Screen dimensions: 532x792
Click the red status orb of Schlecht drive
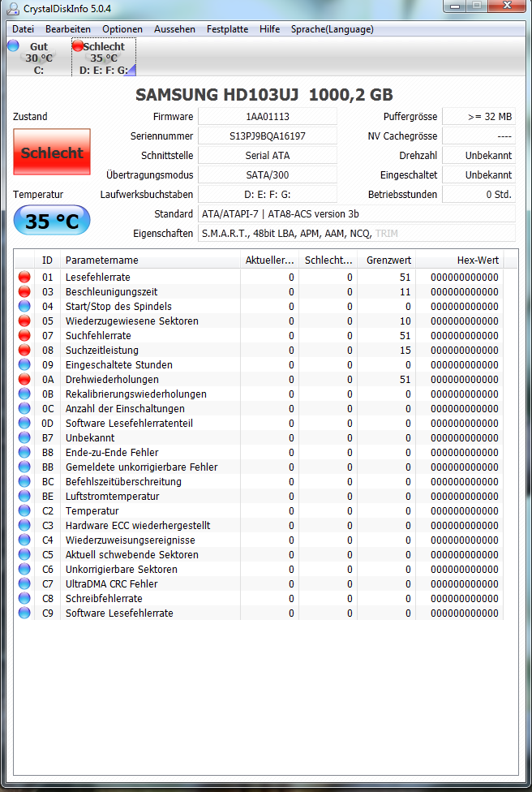pyautogui.click(x=78, y=46)
